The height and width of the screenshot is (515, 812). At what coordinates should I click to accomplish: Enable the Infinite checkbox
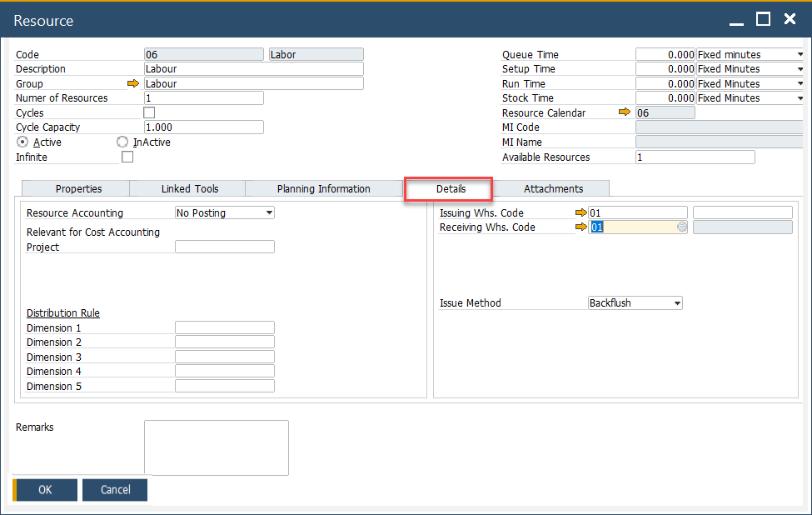[127, 157]
